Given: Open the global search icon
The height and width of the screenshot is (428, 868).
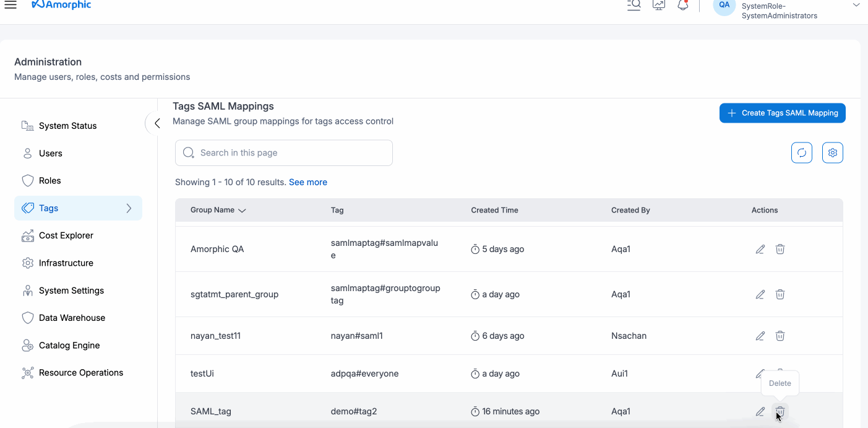Looking at the screenshot, I should point(634,5).
